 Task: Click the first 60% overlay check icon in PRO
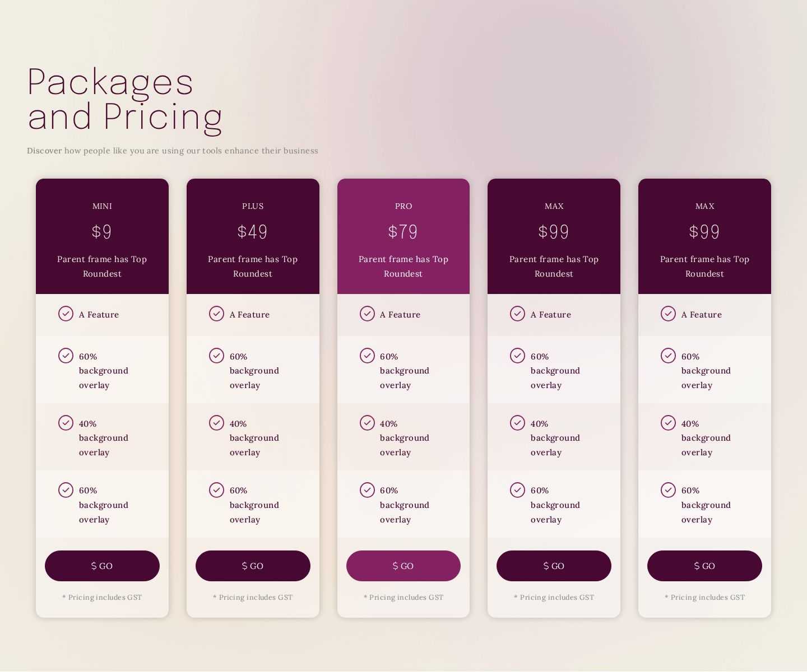pyautogui.click(x=367, y=356)
